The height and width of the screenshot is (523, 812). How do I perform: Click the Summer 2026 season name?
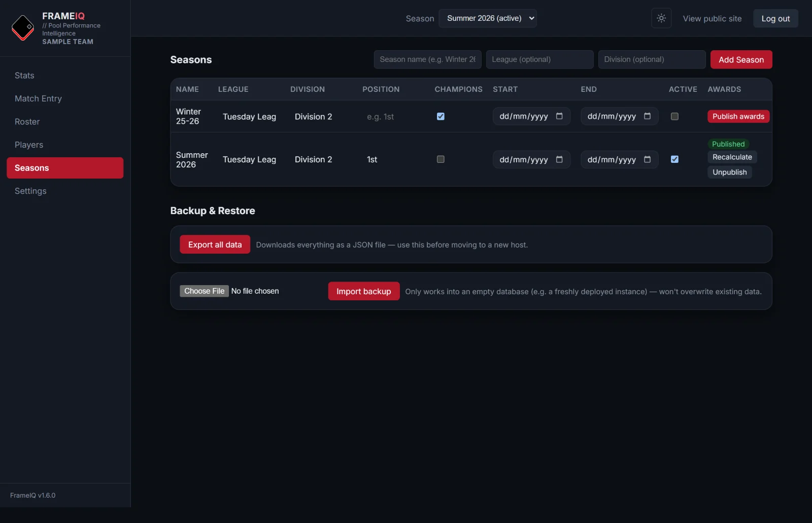(x=192, y=160)
